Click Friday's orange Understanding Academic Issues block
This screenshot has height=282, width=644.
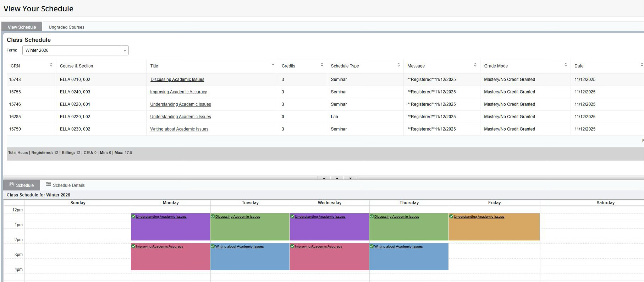pyautogui.click(x=494, y=229)
